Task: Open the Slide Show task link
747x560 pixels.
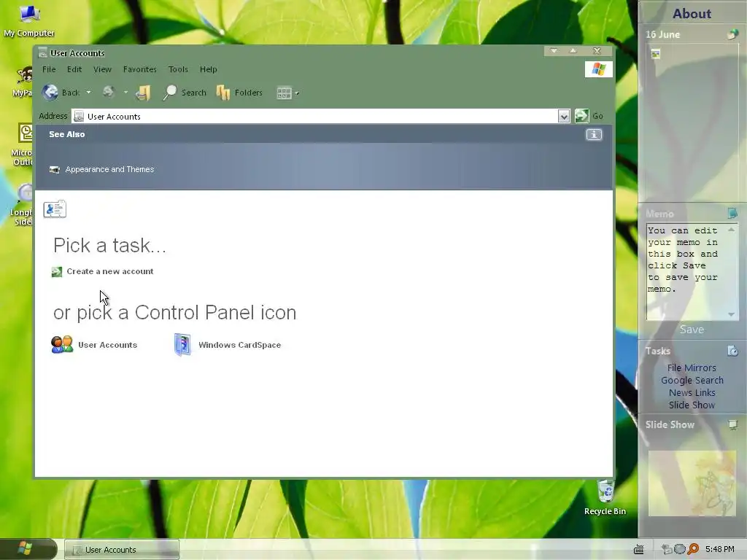Action: point(692,405)
